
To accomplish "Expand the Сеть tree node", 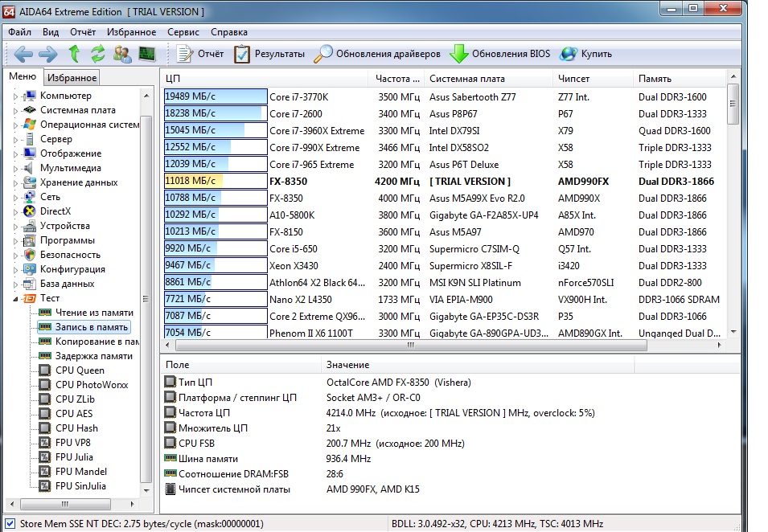I will click(x=15, y=198).
